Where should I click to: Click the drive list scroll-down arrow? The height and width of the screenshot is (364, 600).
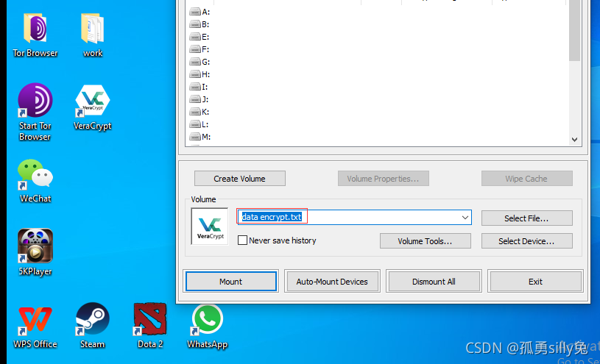tap(574, 140)
